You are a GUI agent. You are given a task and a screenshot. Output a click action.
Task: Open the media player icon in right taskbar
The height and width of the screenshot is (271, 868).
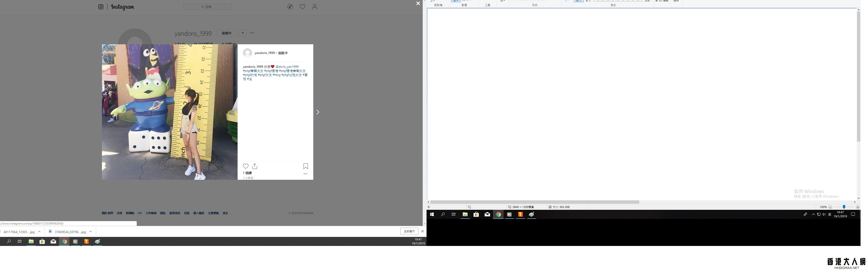click(x=509, y=215)
